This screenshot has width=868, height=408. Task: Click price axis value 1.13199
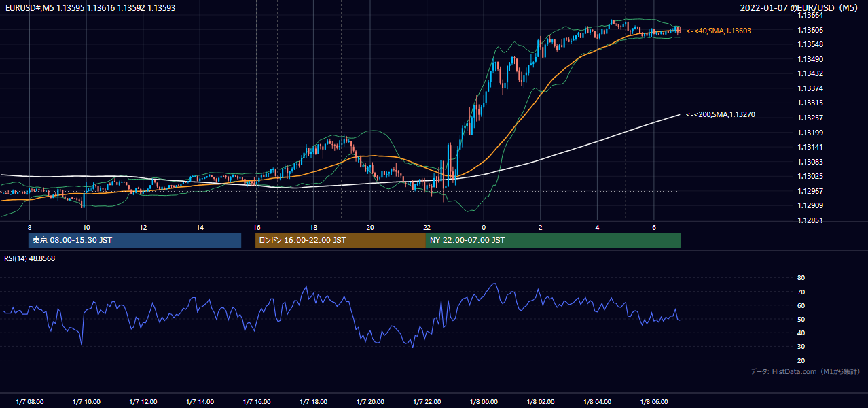click(x=810, y=133)
